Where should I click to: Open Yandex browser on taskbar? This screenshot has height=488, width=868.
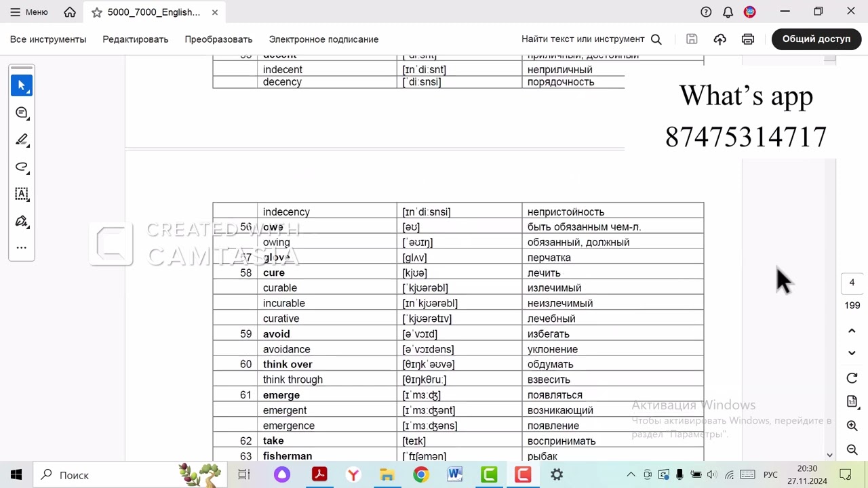click(x=353, y=475)
